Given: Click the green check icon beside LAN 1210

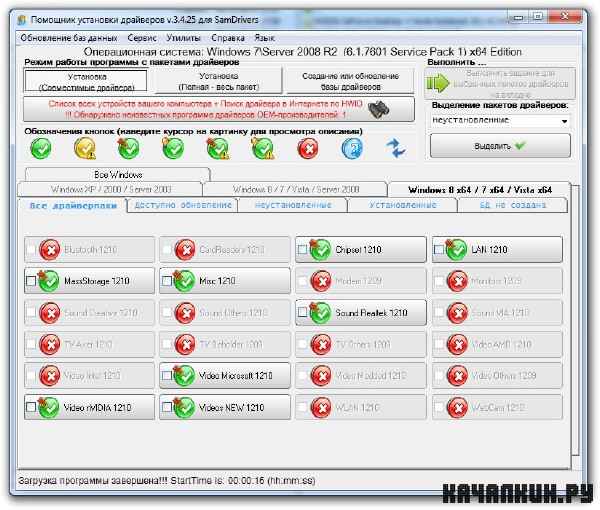Looking at the screenshot, I should pyautogui.click(x=457, y=250).
